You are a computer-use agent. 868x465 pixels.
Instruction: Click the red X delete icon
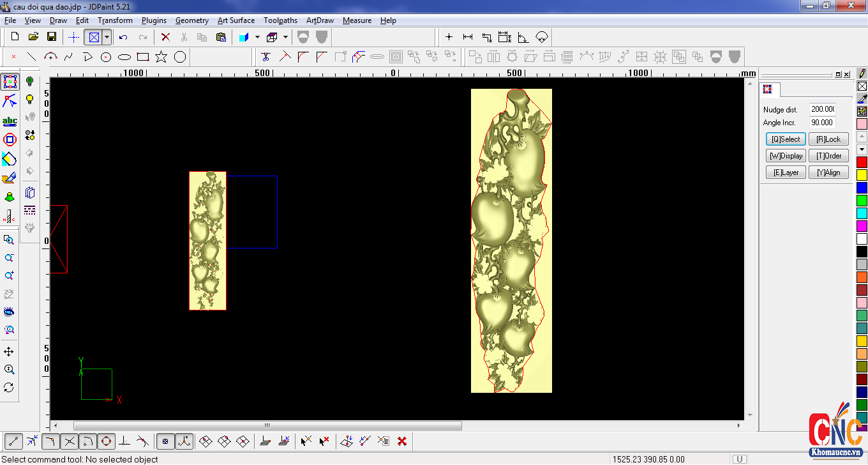point(165,37)
